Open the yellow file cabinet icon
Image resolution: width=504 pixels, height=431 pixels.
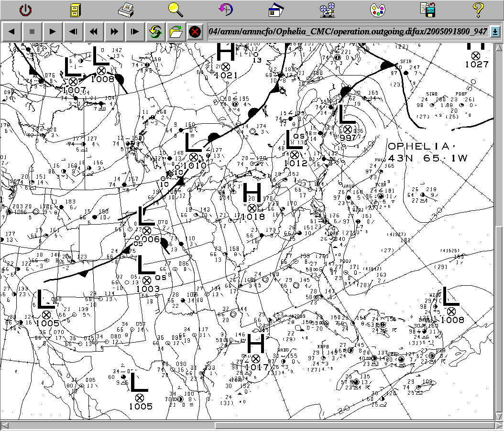[76, 10]
